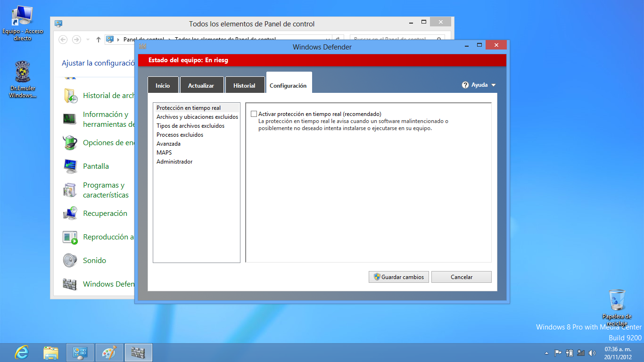The image size is (644, 362).
Task: Click the Pantalla link in Control Panel
Action: [x=96, y=166]
